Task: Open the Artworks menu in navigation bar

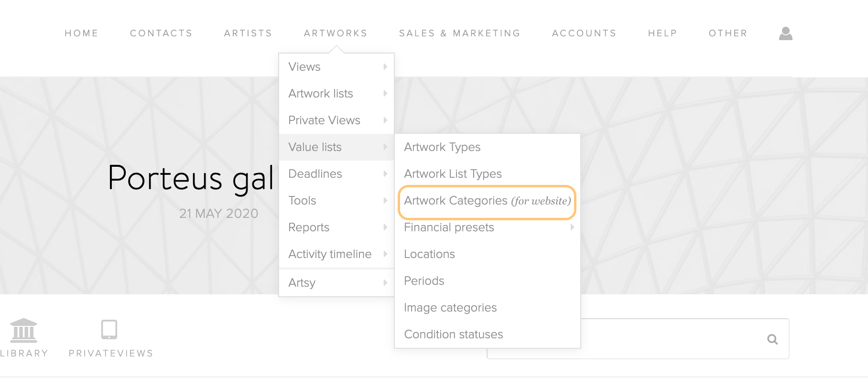Action: point(336,33)
